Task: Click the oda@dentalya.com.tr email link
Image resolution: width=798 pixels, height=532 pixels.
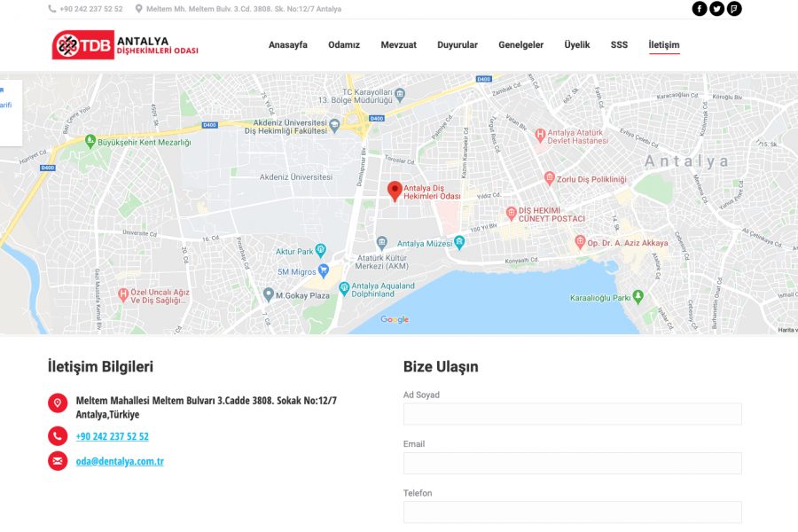Action: 120,461
